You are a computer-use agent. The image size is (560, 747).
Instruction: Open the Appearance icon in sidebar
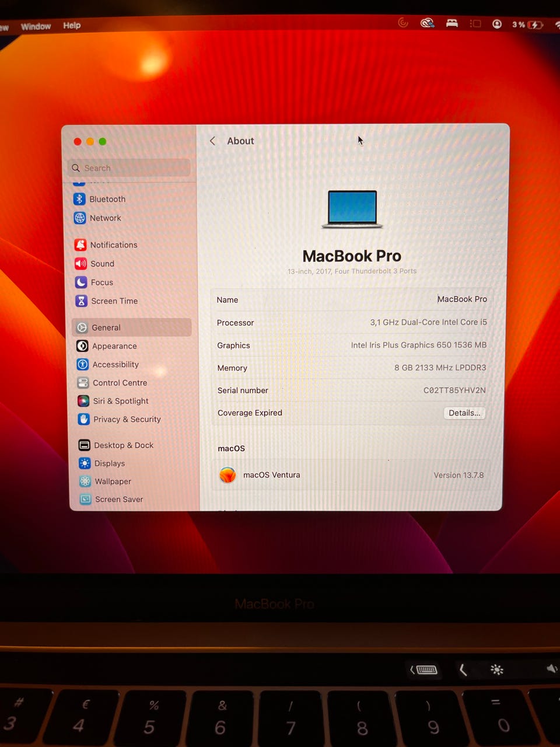pyautogui.click(x=83, y=346)
